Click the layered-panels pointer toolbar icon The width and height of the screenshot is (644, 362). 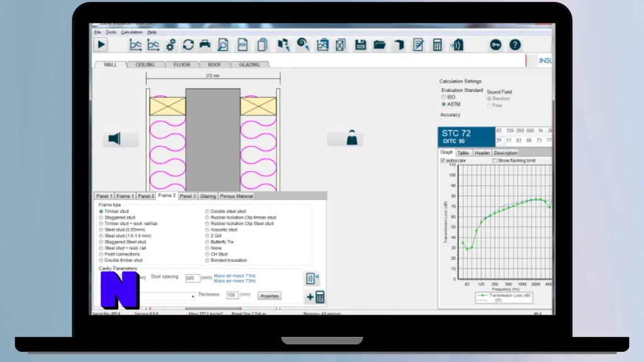click(x=284, y=45)
